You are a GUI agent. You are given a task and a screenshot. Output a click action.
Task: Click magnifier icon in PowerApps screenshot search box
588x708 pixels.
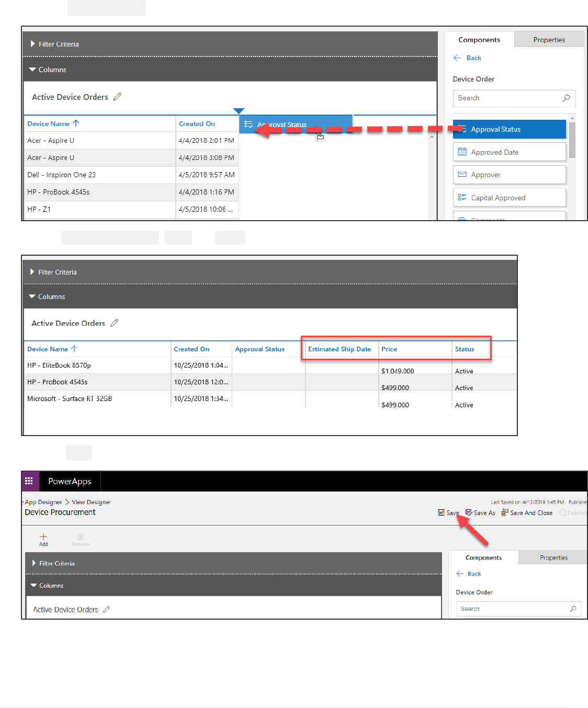point(573,609)
